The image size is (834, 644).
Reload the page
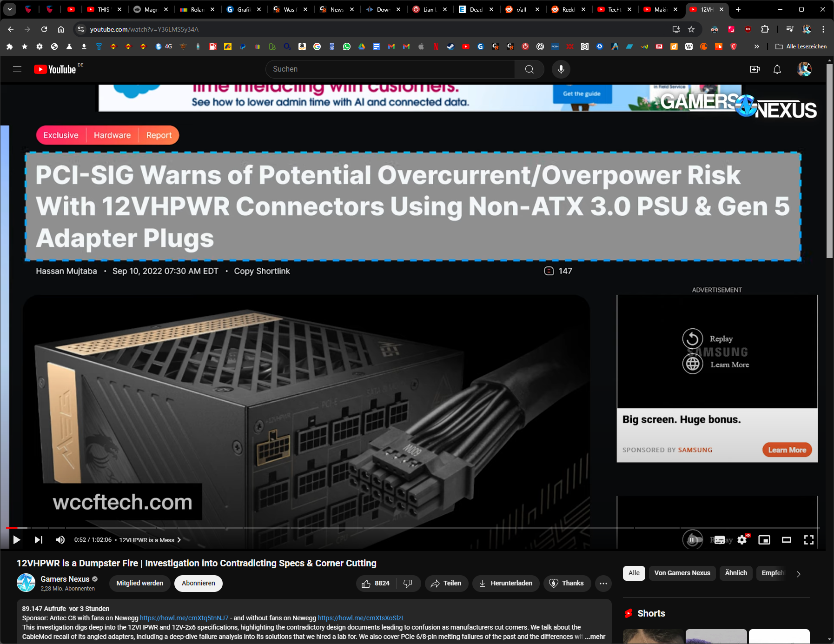(44, 29)
